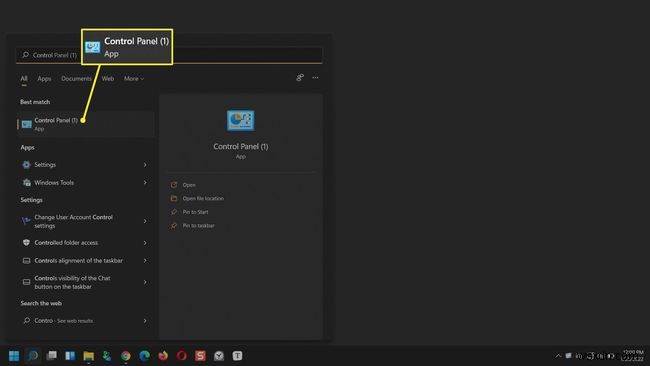
Task: Launch Microsoft Edge from the taskbar
Action: [x=144, y=356]
